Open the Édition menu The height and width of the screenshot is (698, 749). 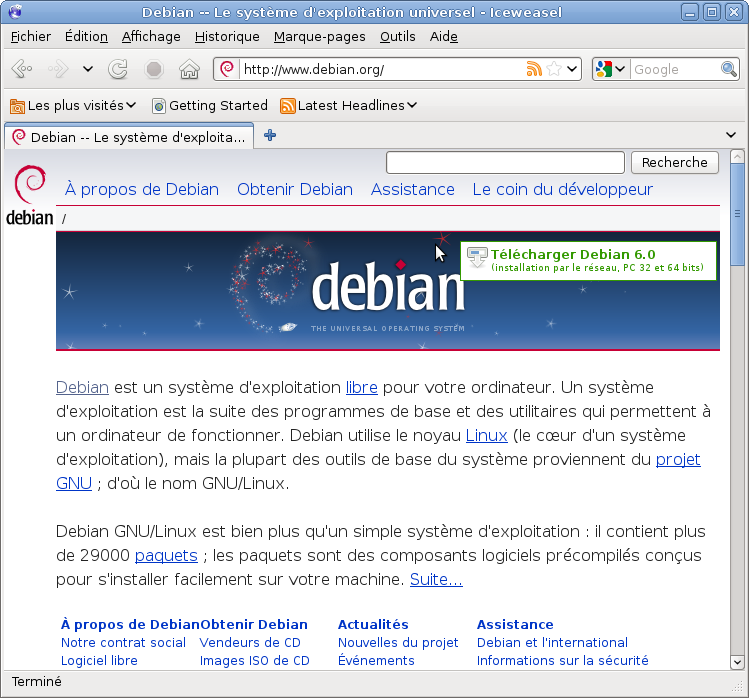(x=86, y=36)
